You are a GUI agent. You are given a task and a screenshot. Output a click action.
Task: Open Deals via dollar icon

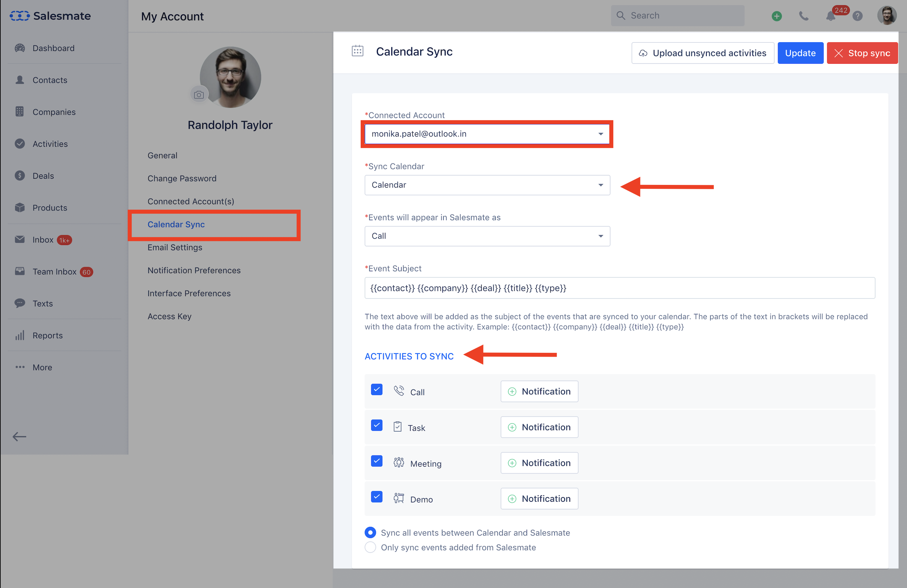point(20,176)
